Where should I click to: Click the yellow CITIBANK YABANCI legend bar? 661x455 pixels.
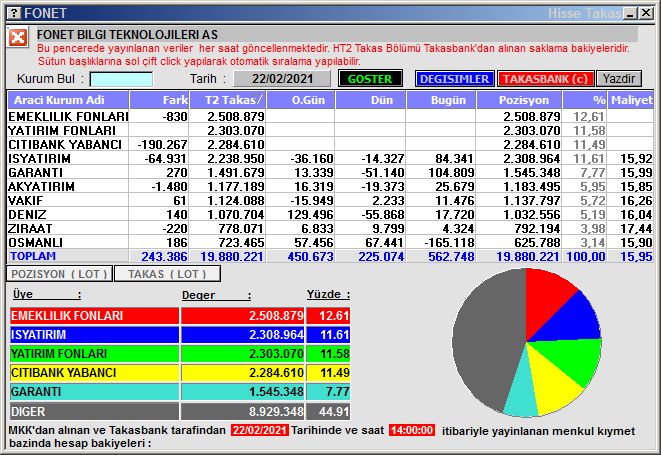tap(94, 373)
